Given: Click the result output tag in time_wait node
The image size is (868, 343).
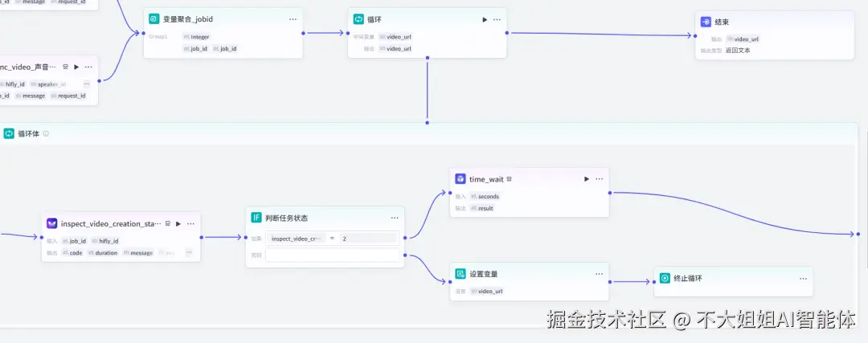Looking at the screenshot, I should click(x=481, y=208).
